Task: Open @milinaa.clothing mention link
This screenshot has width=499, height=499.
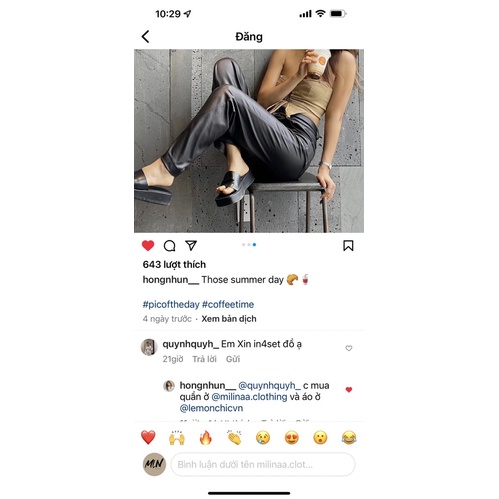Action: [249, 397]
